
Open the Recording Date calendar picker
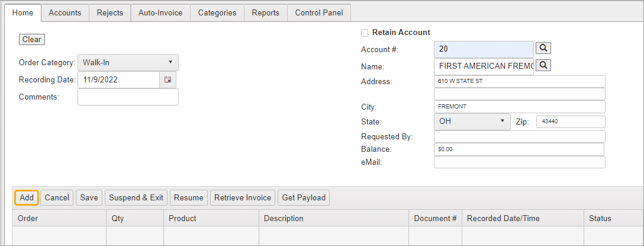click(168, 79)
